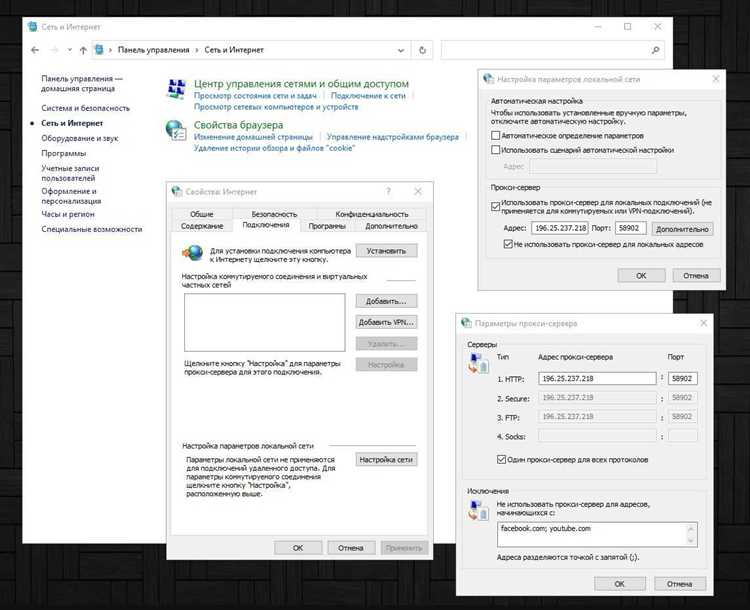Click the search magnifier icon
The width and height of the screenshot is (750, 610).
click(655, 50)
